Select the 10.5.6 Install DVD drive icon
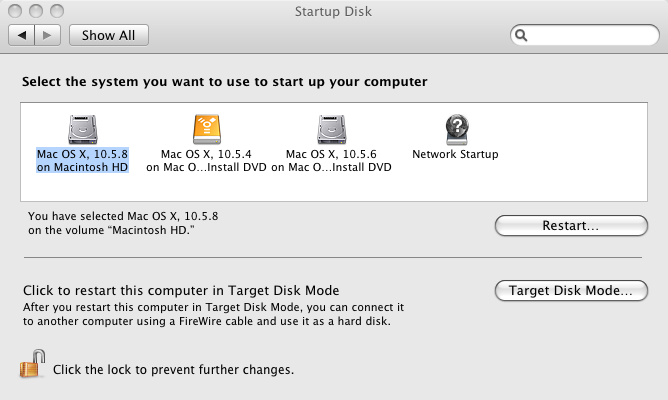The width and height of the screenshot is (668, 400). pyautogui.click(x=331, y=129)
